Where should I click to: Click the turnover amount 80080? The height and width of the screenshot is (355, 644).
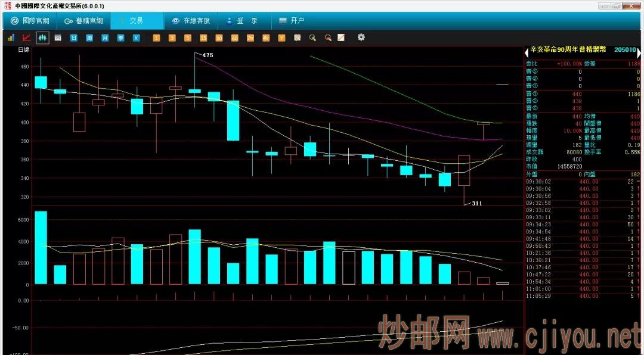click(x=573, y=152)
